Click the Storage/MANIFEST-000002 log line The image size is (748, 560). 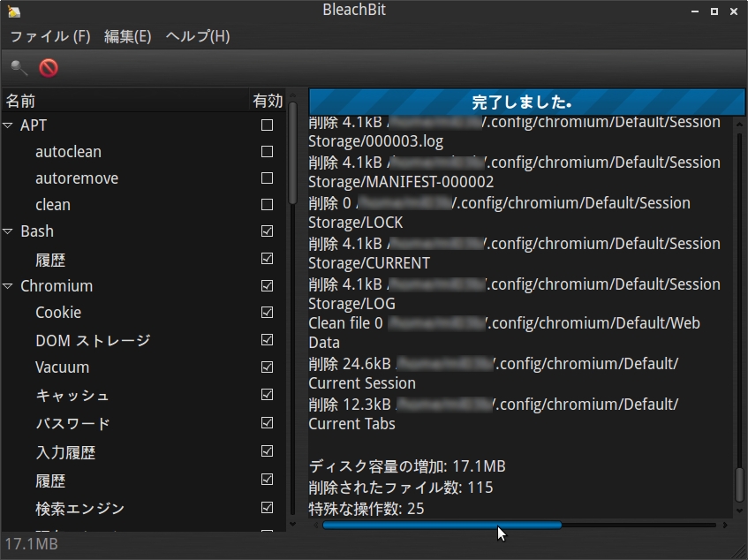pyautogui.click(x=401, y=182)
